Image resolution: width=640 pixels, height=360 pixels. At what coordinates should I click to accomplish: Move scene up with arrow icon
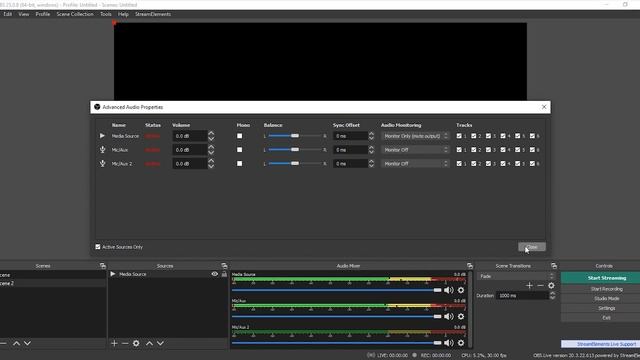pyautogui.click(x=16, y=343)
